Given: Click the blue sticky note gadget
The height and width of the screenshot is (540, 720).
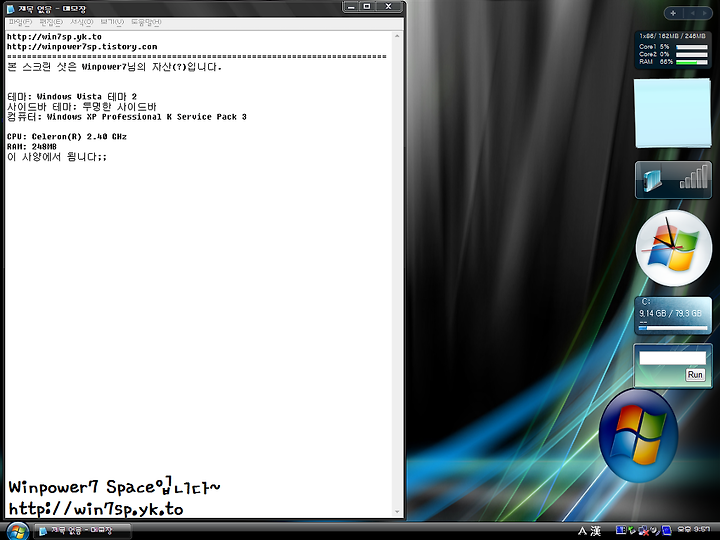Looking at the screenshot, I should click(673, 113).
